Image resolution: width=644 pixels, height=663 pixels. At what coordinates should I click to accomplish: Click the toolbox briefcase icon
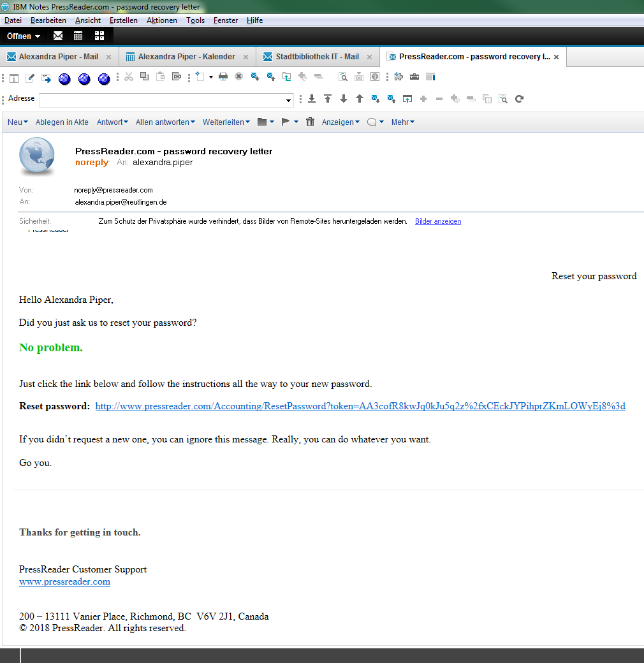click(414, 77)
